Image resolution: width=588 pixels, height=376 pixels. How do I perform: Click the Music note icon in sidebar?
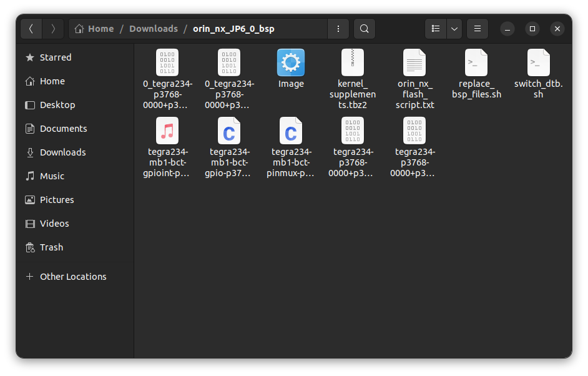(29, 176)
